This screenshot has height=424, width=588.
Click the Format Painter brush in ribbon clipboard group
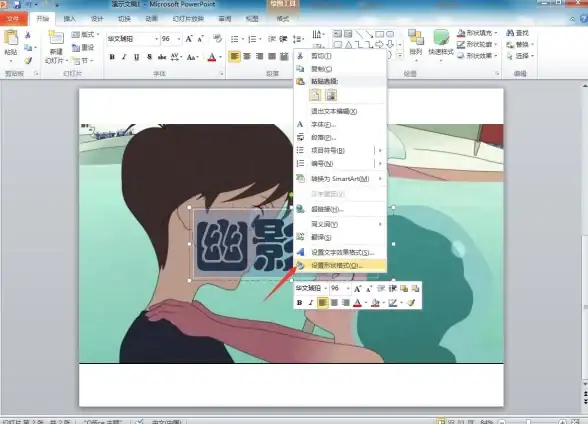(28, 60)
